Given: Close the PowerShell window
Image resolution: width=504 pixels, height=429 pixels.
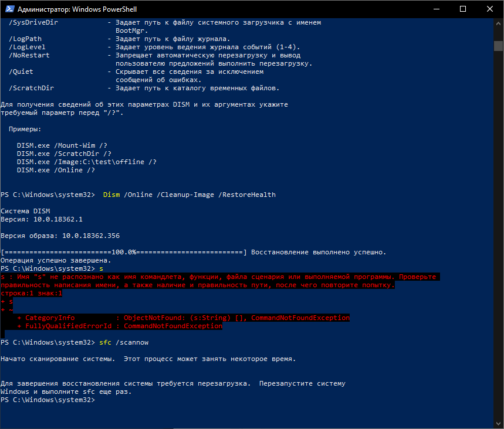Looking at the screenshot, I should 490,9.
